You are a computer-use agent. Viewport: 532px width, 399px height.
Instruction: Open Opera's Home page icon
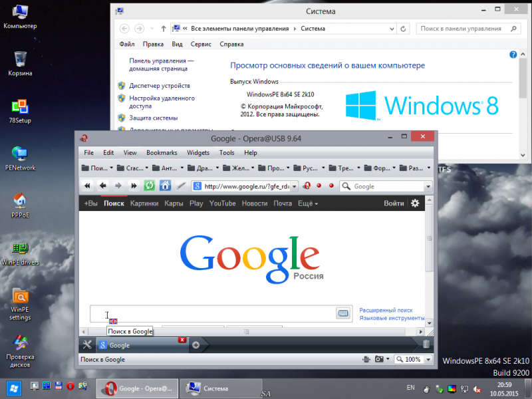[165, 186]
